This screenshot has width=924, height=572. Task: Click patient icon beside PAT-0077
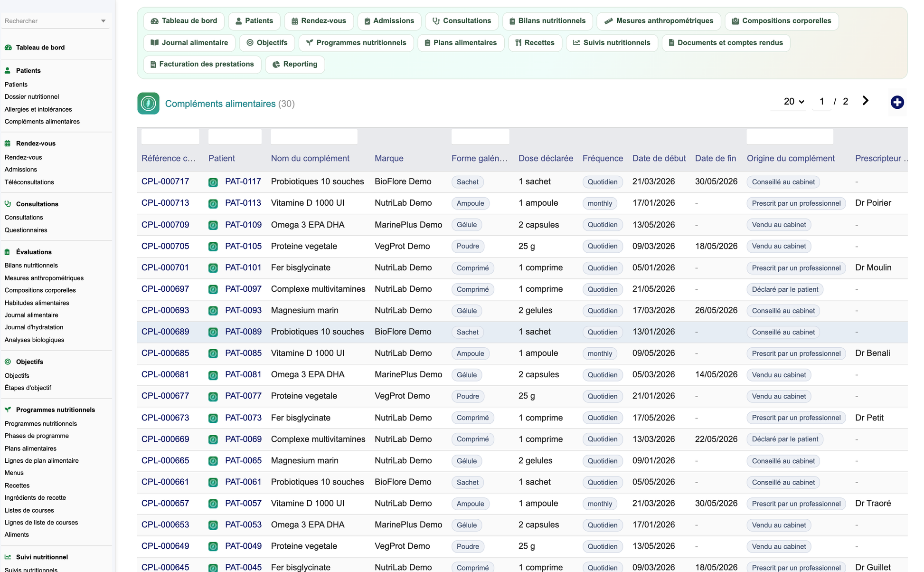click(x=213, y=396)
